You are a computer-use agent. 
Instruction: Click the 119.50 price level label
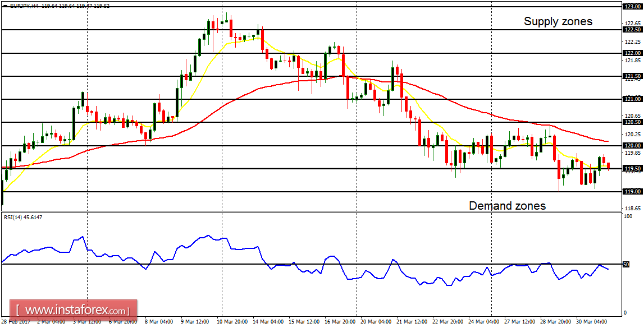pyautogui.click(x=632, y=169)
